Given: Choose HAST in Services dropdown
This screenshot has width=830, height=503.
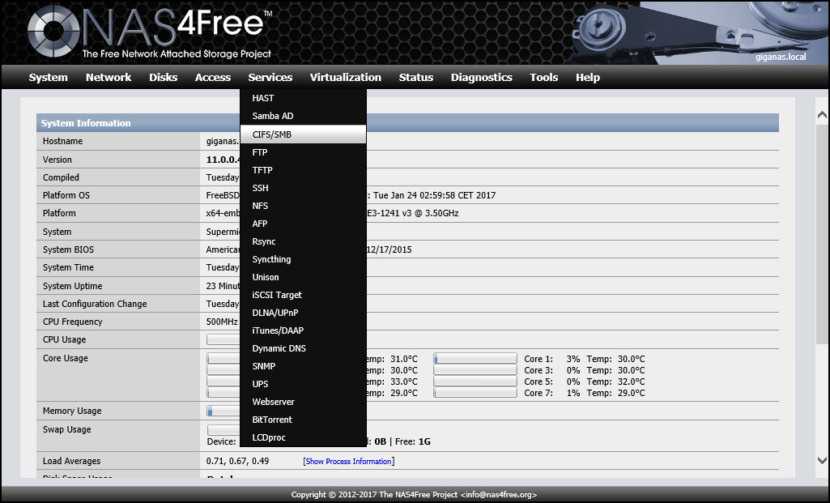Looking at the screenshot, I should (x=263, y=98).
